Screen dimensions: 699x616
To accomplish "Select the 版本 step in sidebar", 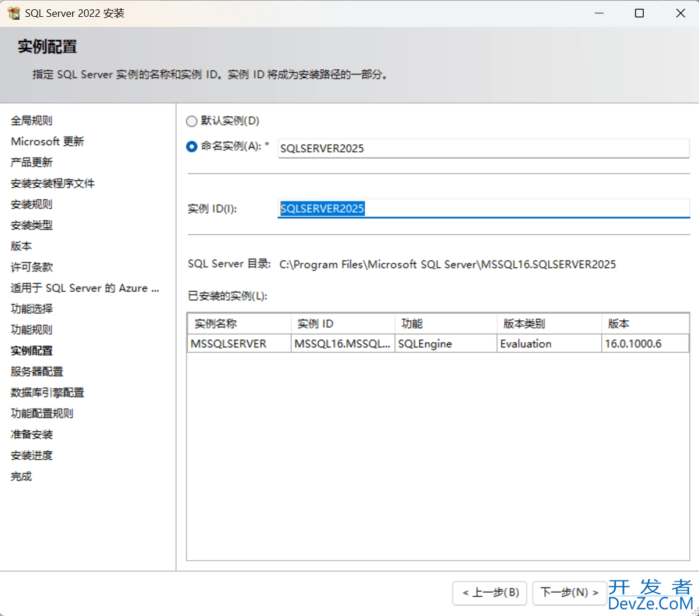I will click(x=21, y=246).
